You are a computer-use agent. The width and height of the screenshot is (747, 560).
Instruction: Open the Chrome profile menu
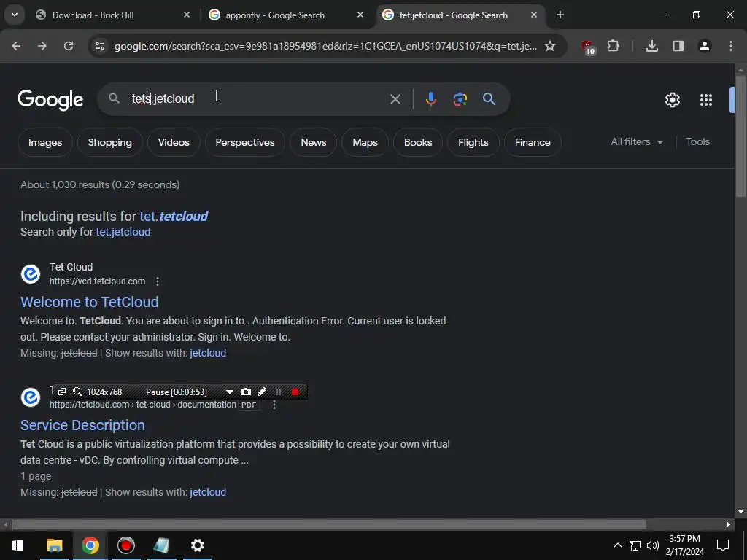[705, 46]
